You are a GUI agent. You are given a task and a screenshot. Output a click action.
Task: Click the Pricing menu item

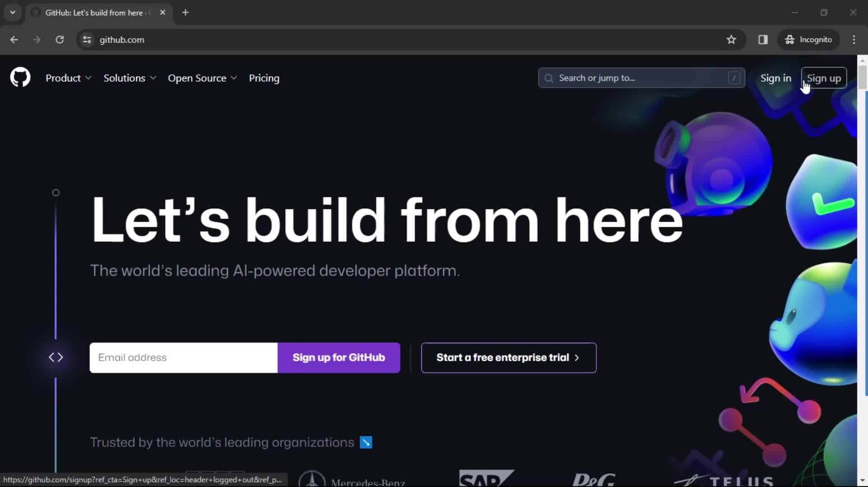point(264,78)
